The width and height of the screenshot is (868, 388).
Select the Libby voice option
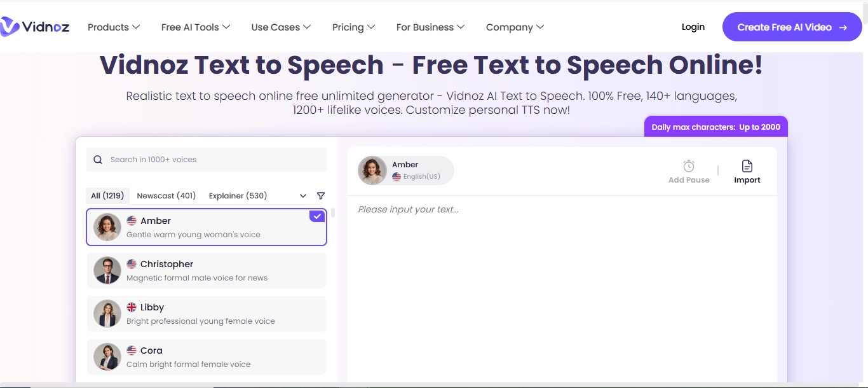(207, 314)
